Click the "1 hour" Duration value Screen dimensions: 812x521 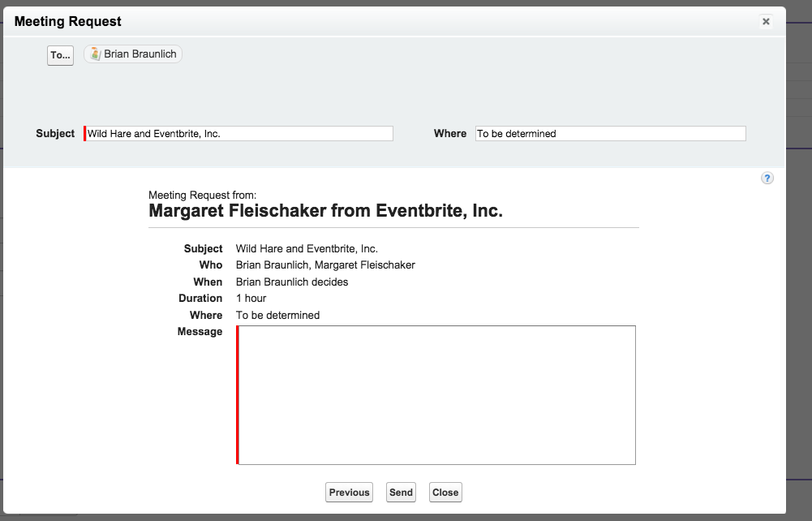[x=251, y=299]
